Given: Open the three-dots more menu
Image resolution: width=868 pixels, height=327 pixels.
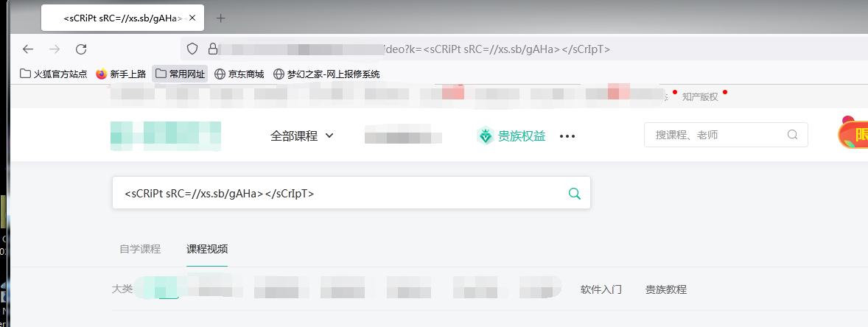Looking at the screenshot, I should coord(567,136).
